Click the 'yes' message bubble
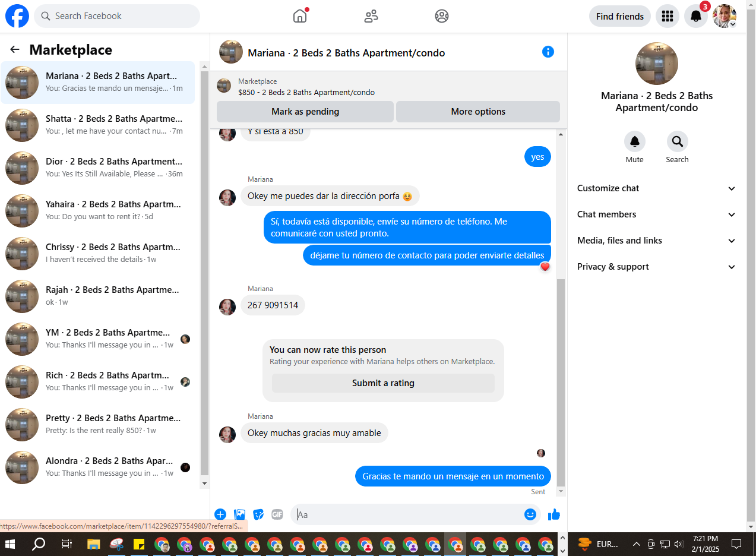Image resolution: width=756 pixels, height=556 pixels. pyautogui.click(x=537, y=157)
